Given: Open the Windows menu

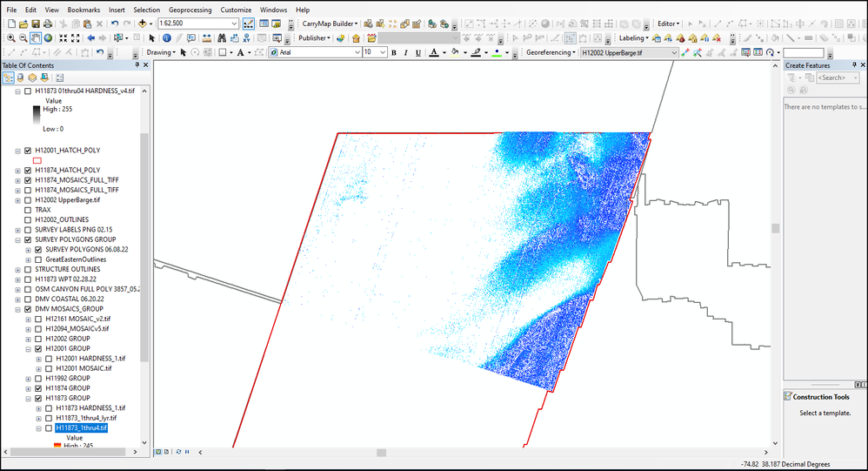Looking at the screenshot, I should coord(273,10).
